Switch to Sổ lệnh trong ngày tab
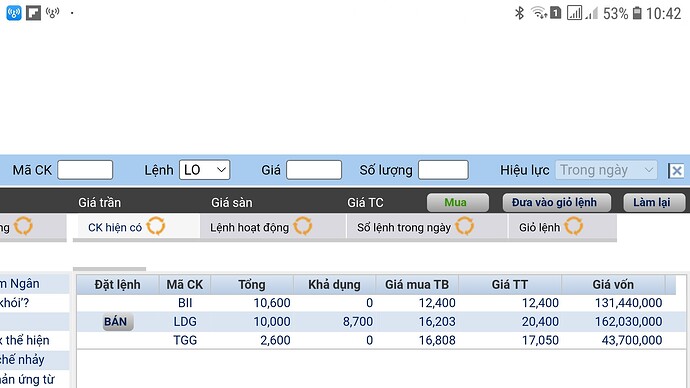 coord(427,227)
